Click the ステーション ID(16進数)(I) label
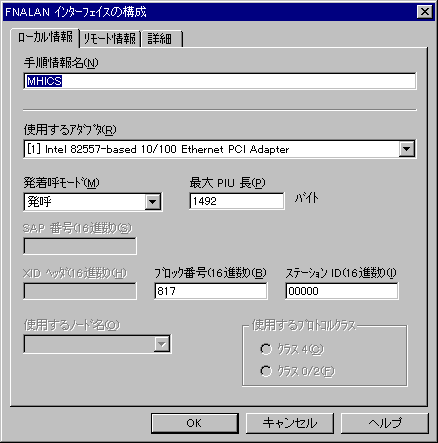 point(341,273)
